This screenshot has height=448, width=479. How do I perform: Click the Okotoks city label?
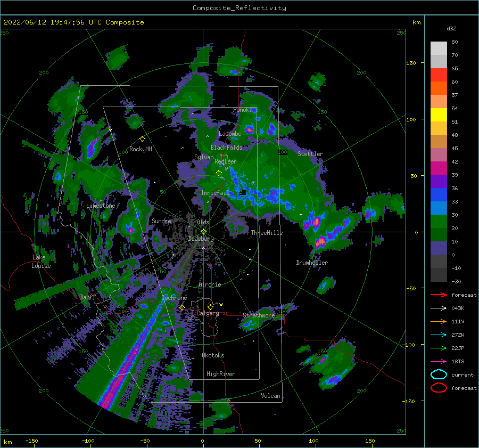213,355
